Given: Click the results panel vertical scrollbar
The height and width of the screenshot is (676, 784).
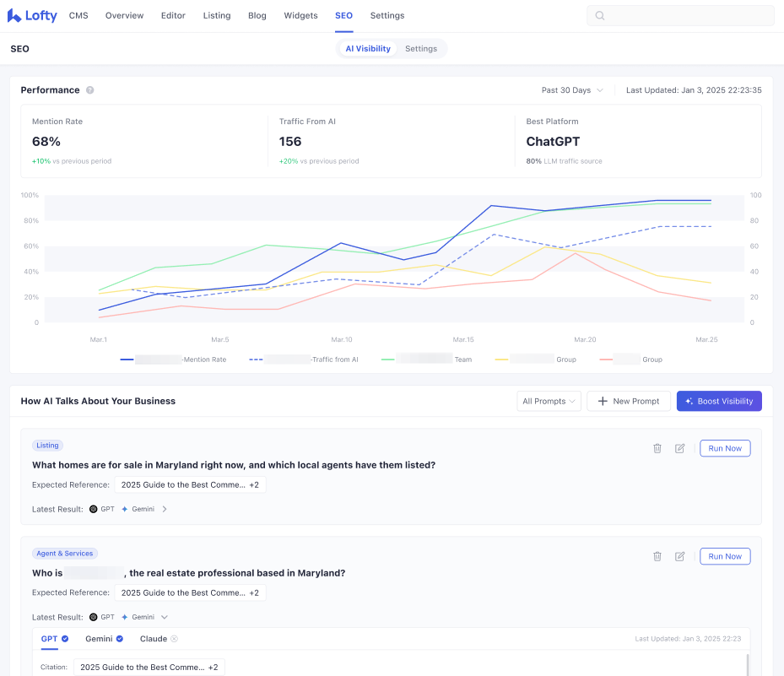Looking at the screenshot, I should coord(748,664).
